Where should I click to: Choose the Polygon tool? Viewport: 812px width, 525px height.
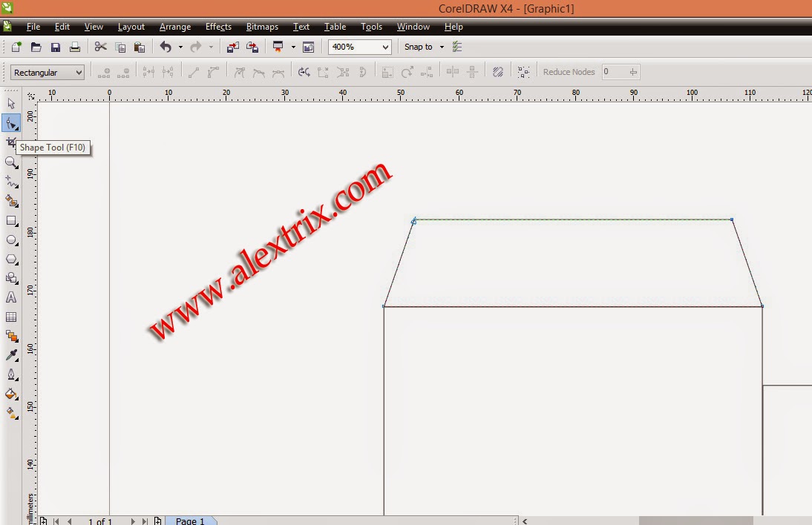point(11,259)
